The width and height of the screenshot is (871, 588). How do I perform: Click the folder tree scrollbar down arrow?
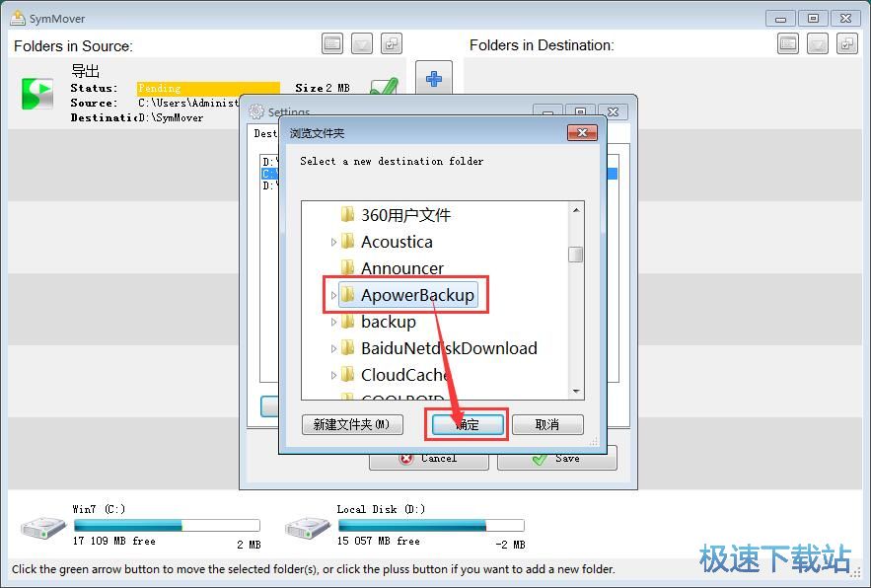[x=576, y=392]
